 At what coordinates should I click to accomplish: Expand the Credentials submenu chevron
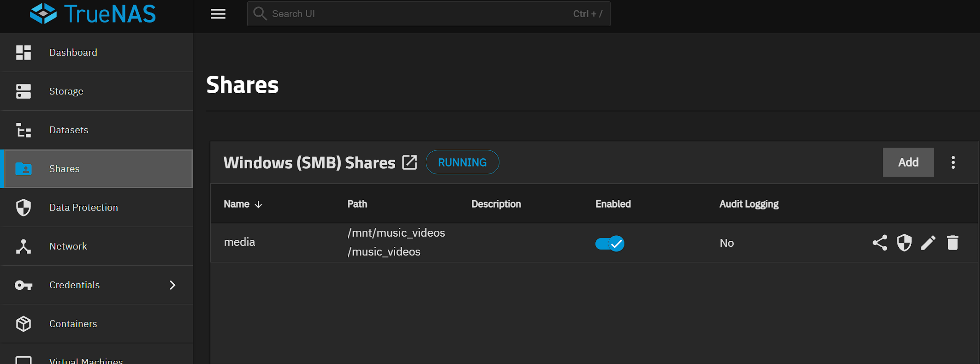[x=172, y=285]
